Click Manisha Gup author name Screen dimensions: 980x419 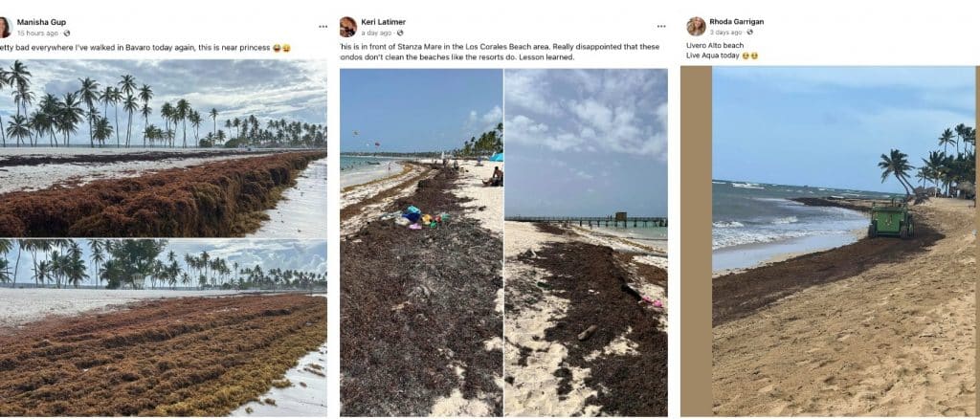41,22
